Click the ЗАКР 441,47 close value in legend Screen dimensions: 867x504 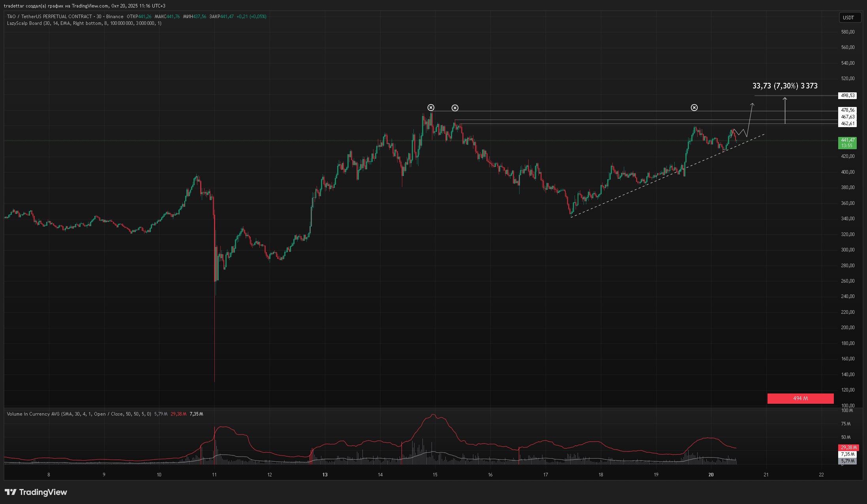[221, 17]
